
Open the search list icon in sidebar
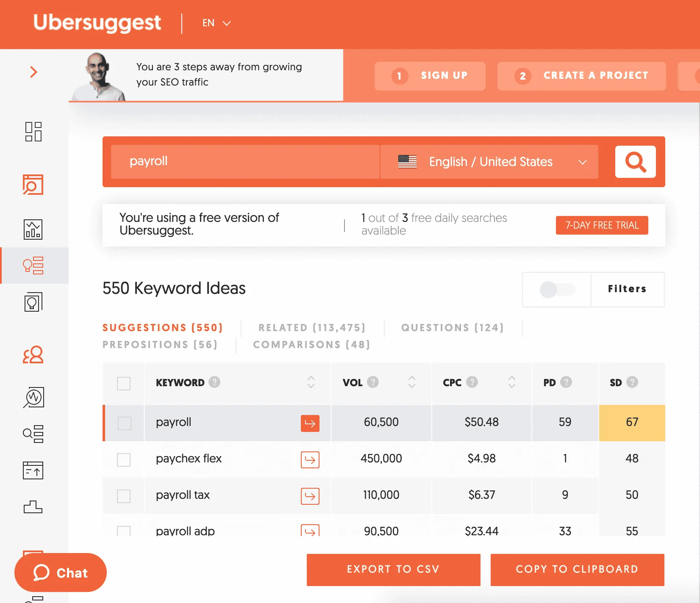pos(33,434)
